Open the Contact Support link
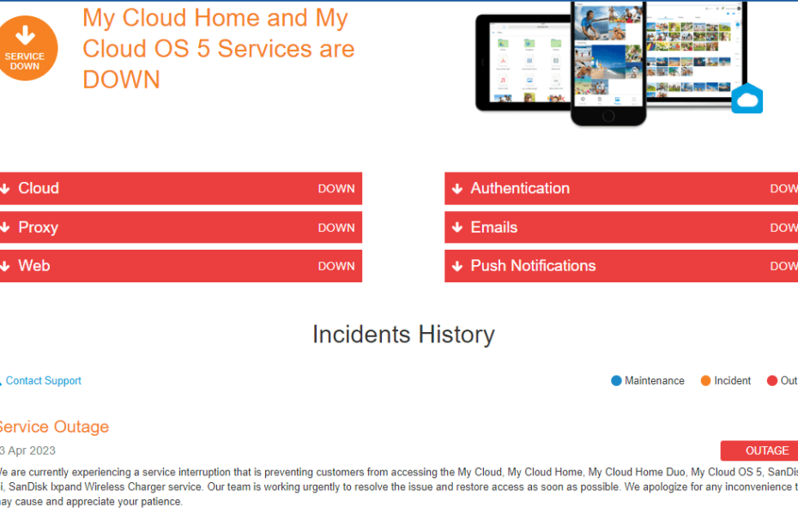Viewport: 798px width, 532px height. 44,381
